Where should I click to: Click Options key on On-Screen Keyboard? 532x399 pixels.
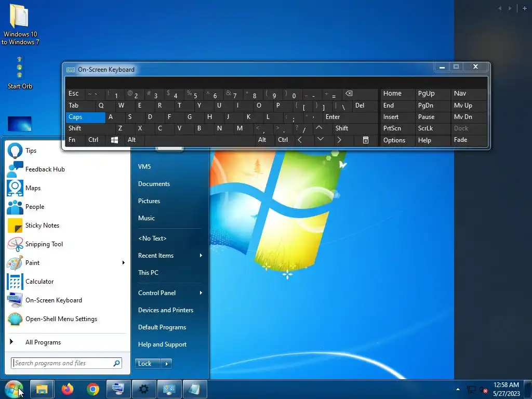(397, 140)
